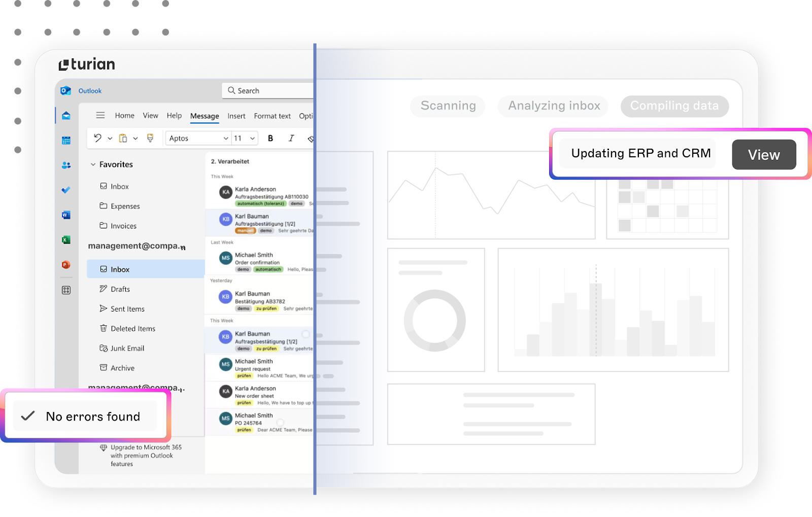Open the To Do checkmark icon
812x517 pixels.
(x=66, y=190)
